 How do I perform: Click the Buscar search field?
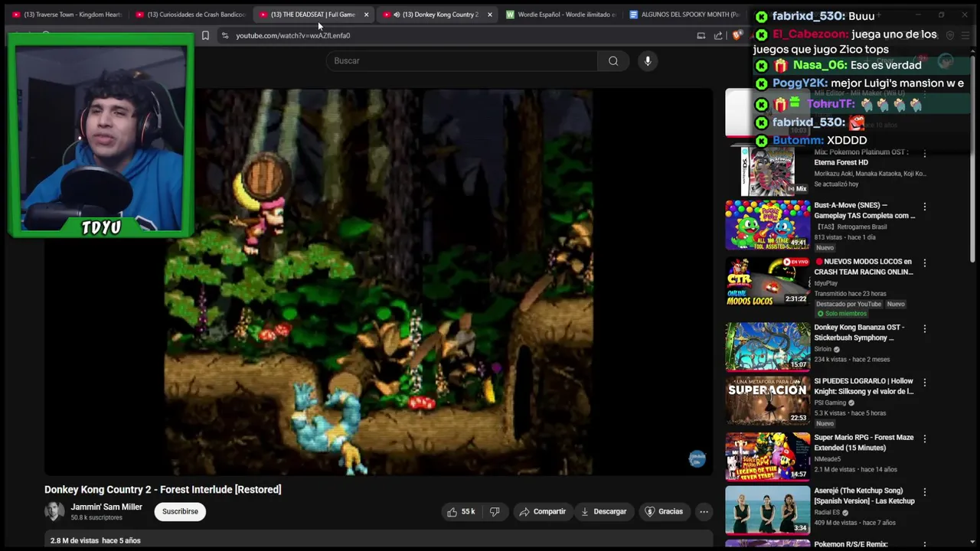coord(462,60)
